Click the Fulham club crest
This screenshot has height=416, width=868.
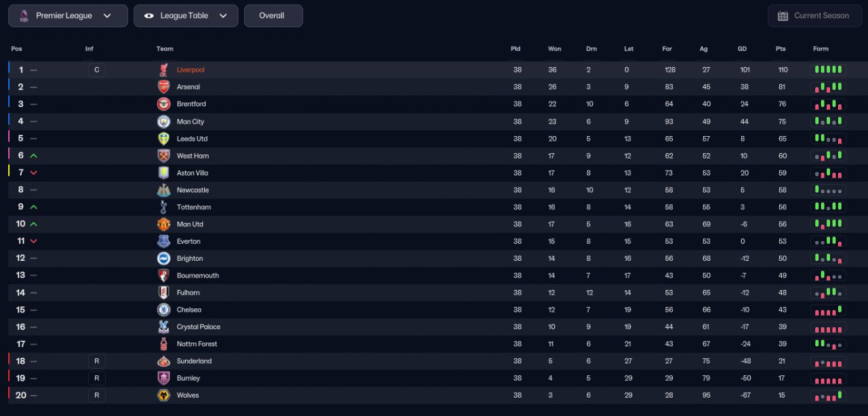(x=163, y=293)
